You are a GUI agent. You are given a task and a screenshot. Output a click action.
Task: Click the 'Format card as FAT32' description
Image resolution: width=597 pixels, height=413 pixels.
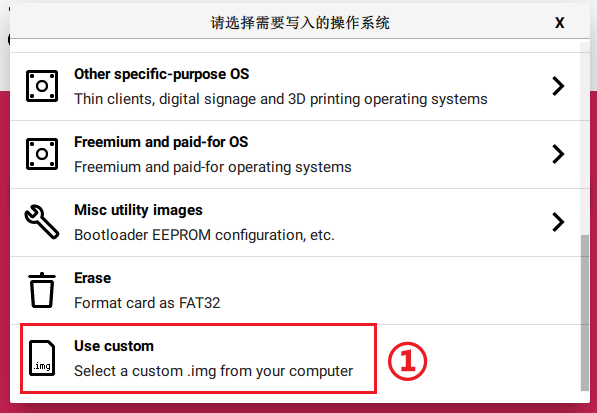pos(147,303)
